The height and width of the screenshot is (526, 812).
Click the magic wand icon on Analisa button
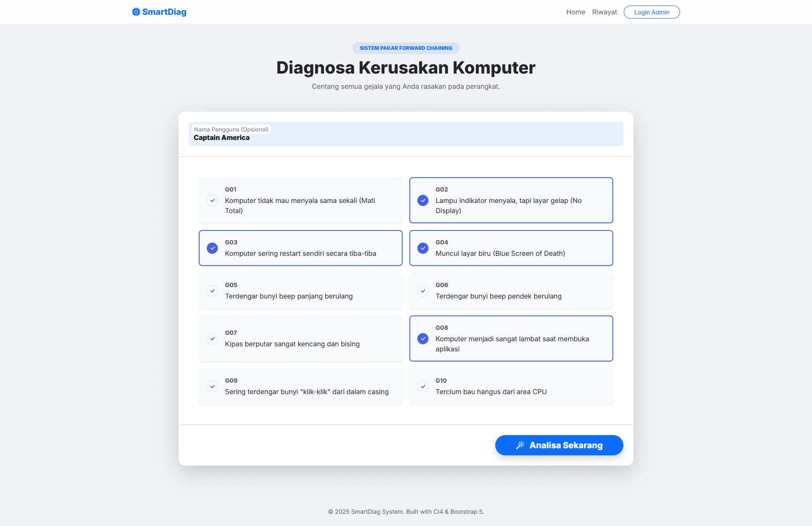pyautogui.click(x=520, y=445)
